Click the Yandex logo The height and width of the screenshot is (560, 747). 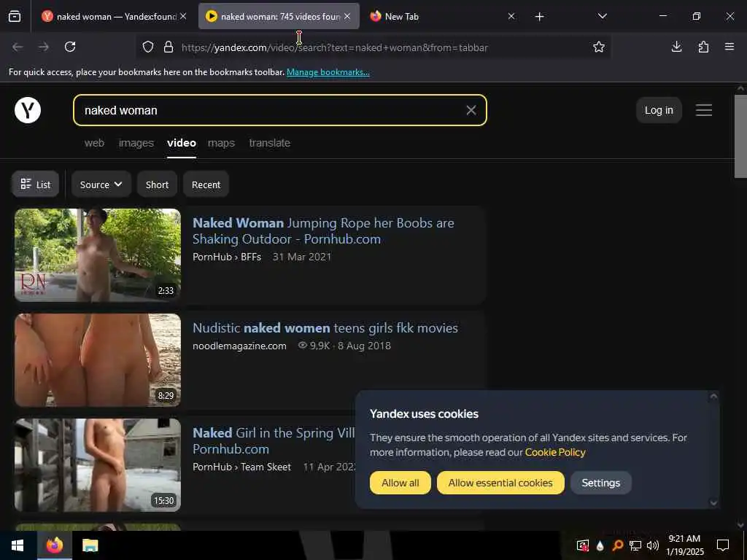[28, 110]
